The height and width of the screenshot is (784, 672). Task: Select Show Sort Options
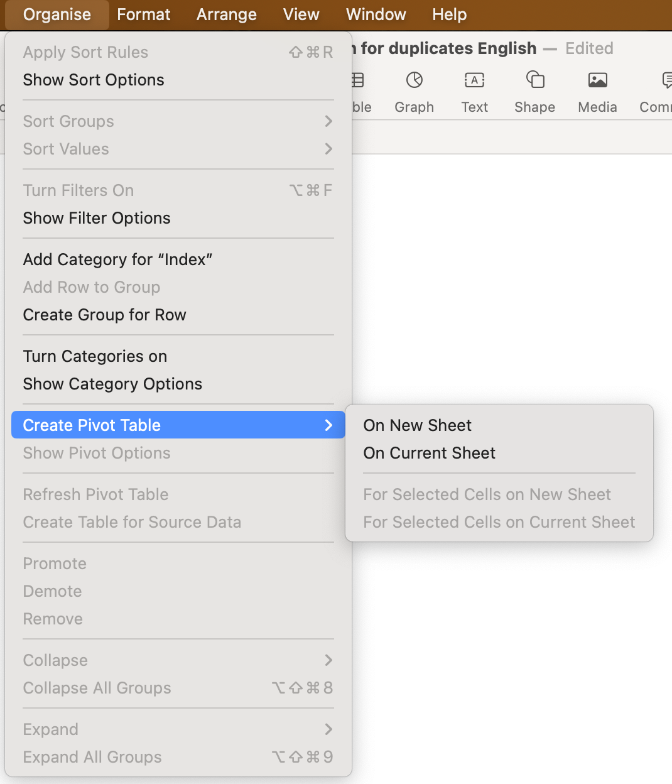(93, 80)
